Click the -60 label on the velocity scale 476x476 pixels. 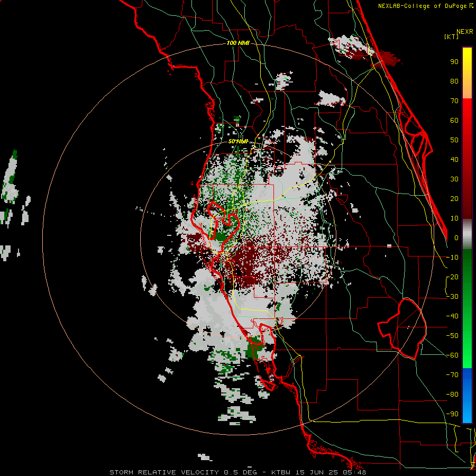pos(452,355)
